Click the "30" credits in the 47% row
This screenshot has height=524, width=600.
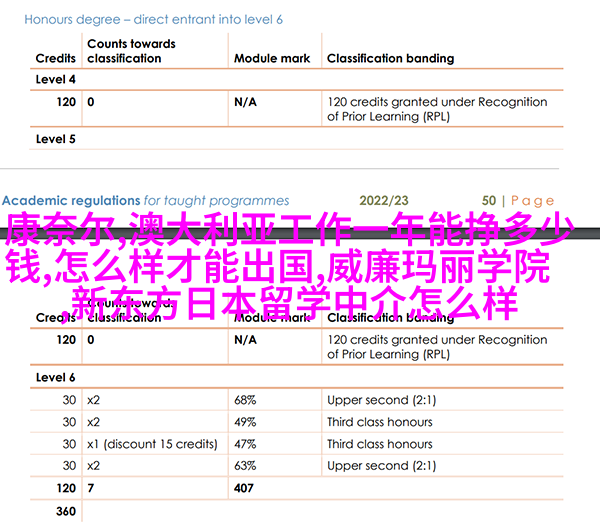click(69, 444)
